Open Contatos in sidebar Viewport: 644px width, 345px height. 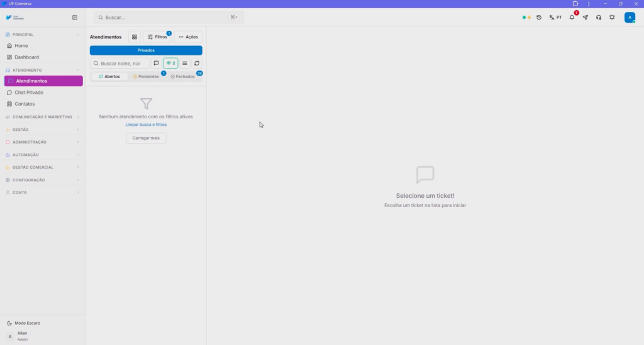pos(43,104)
